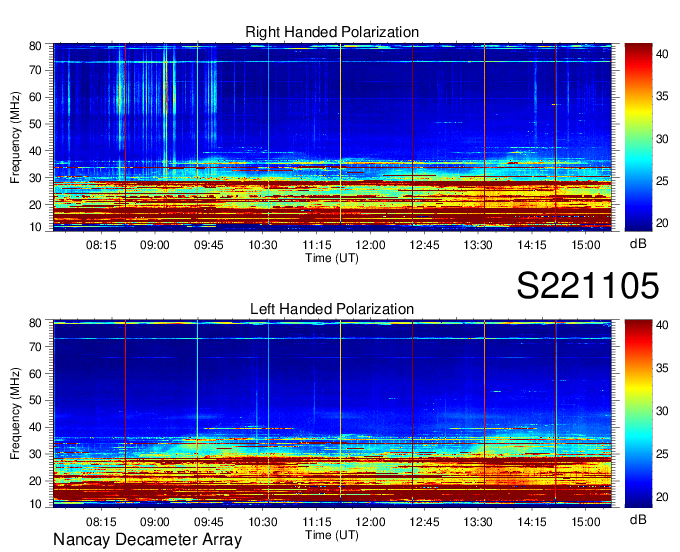Click the 20 MHz tick on Left Handed frequency axis
Screen dimensions: 680x552
click(x=36, y=481)
